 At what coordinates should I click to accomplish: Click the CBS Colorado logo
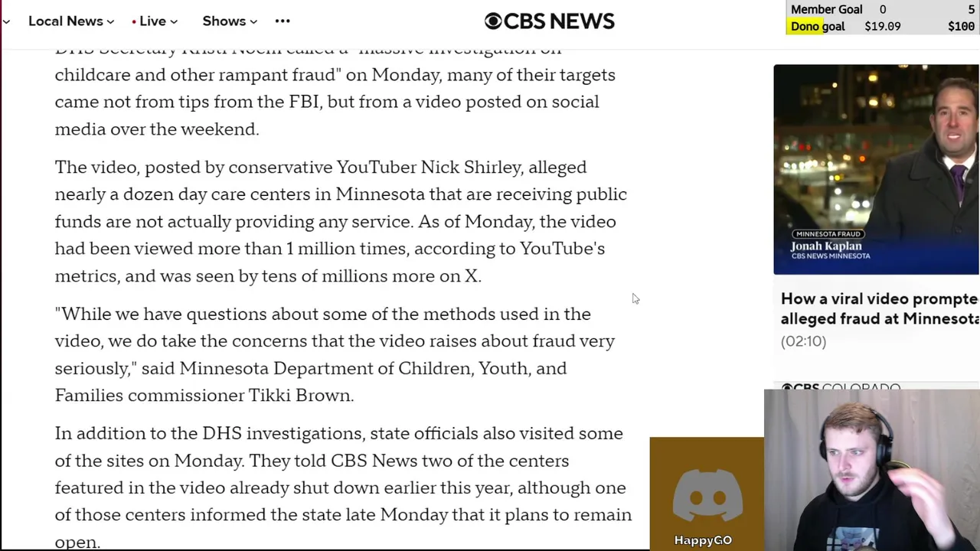pyautogui.click(x=842, y=389)
